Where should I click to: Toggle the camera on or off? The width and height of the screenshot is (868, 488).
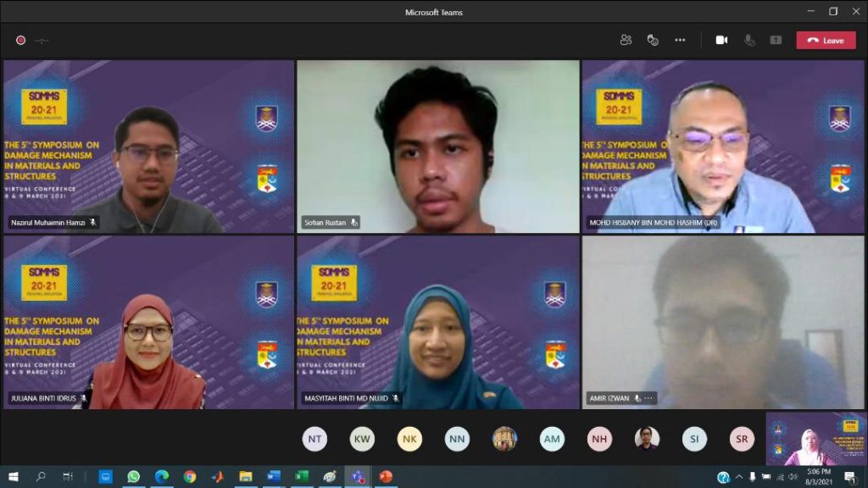point(721,40)
